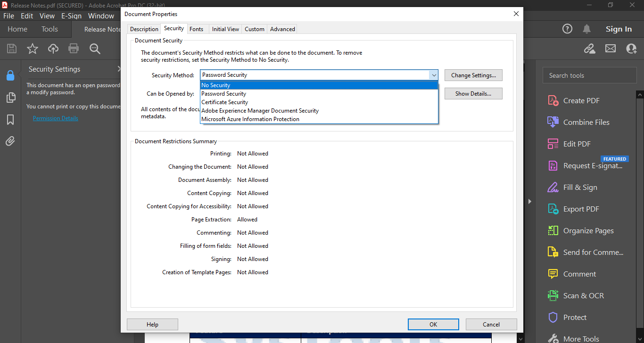Image resolution: width=644 pixels, height=343 pixels.
Task: Switch to the Initial View tab
Action: click(x=225, y=29)
